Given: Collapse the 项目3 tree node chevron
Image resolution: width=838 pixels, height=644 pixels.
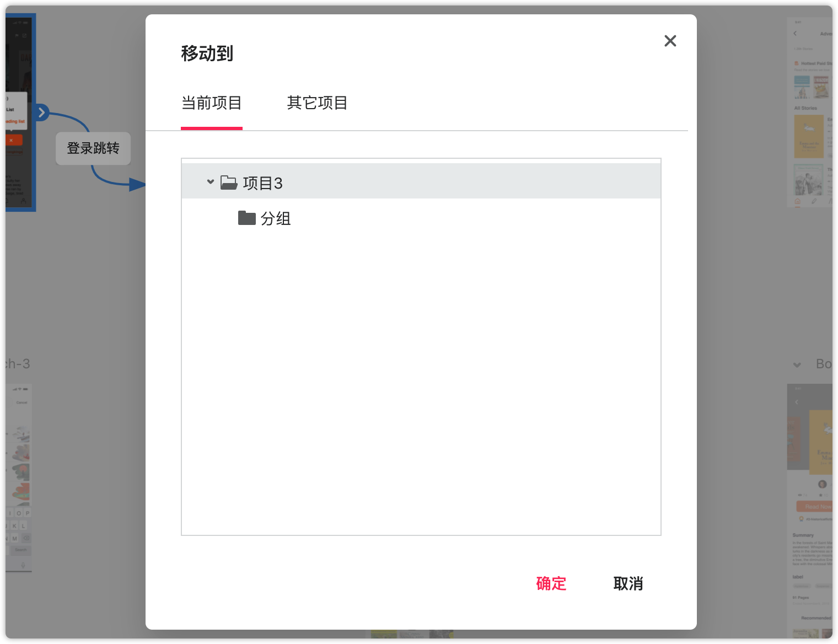Looking at the screenshot, I should point(210,181).
